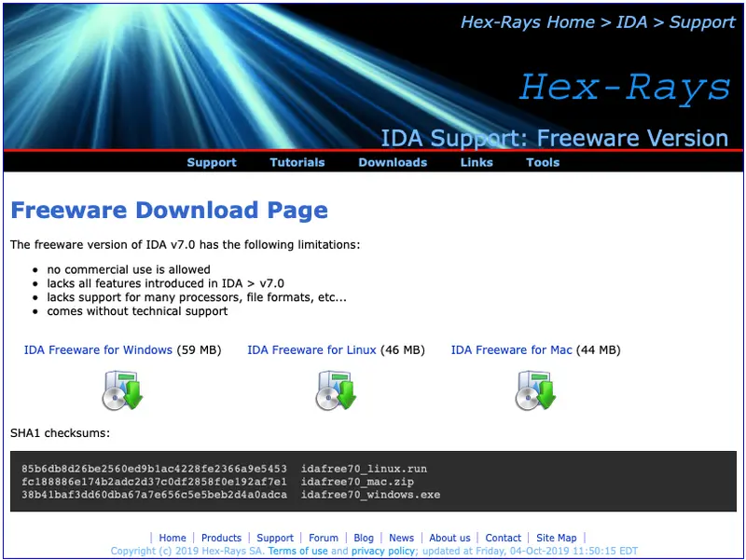Open Site Map link in footer
746x560 pixels.
(x=556, y=538)
